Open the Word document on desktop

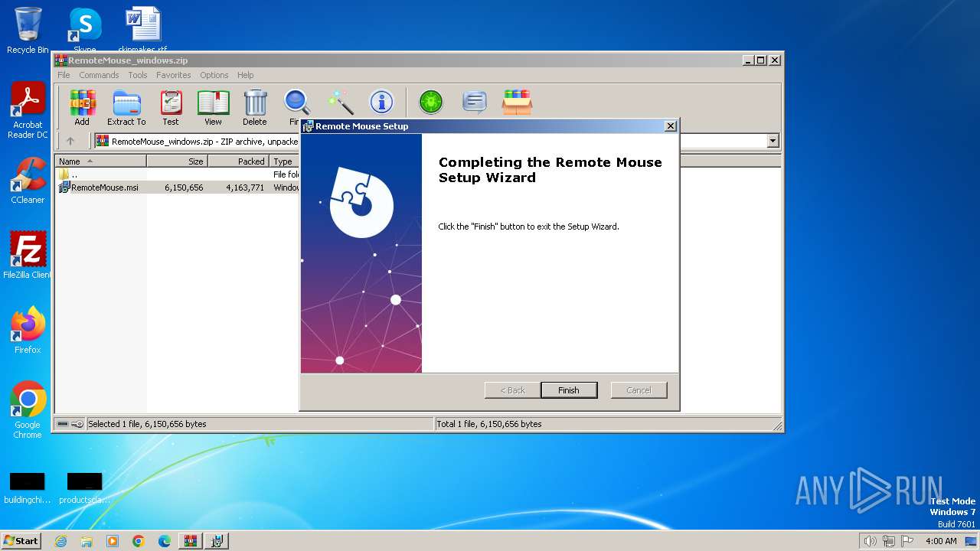coord(142,29)
